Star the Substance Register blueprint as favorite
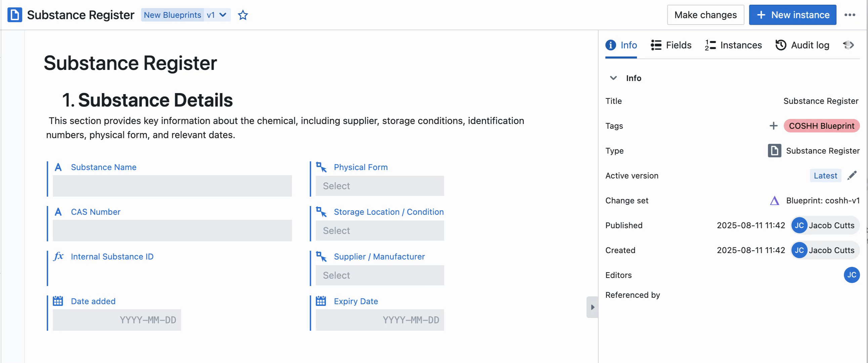This screenshot has height=363, width=868. 243,15
